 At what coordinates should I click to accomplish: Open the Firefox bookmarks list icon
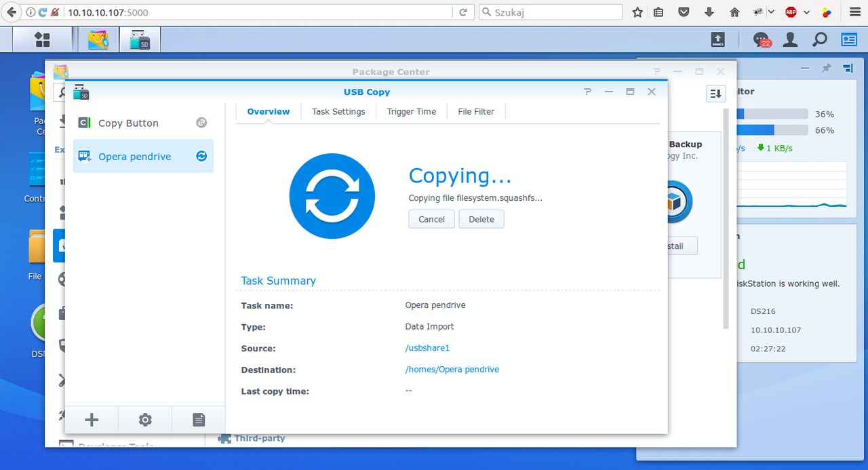(659, 12)
